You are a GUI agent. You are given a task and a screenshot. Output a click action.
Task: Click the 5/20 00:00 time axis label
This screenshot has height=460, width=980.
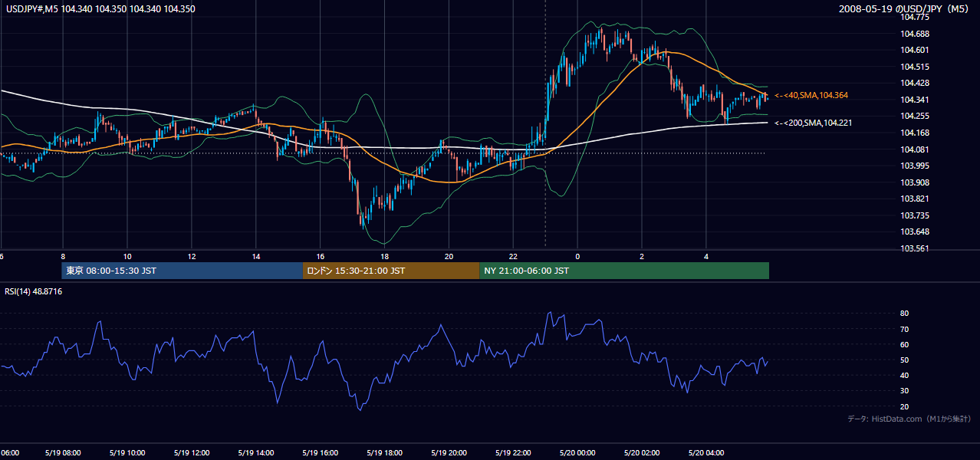click(x=577, y=452)
